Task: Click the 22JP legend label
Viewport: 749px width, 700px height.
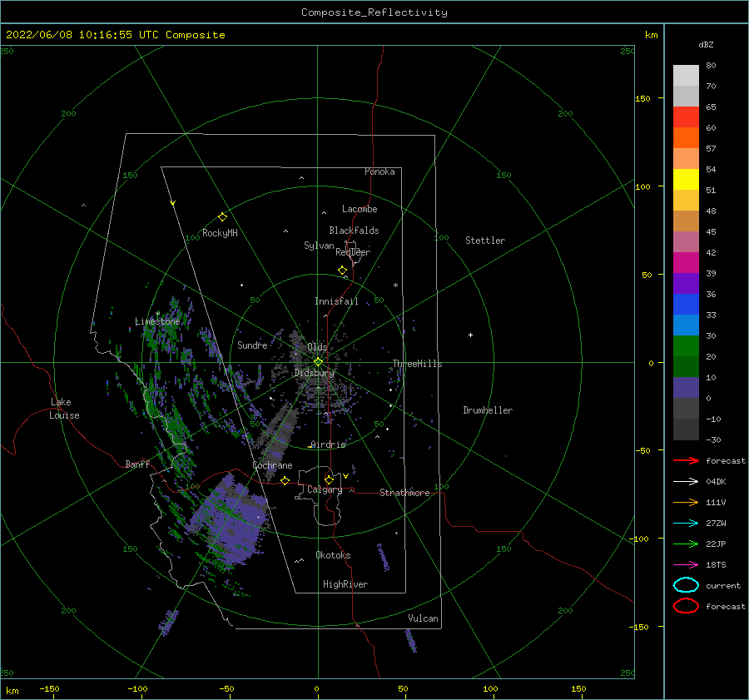Action: pyautogui.click(x=716, y=544)
